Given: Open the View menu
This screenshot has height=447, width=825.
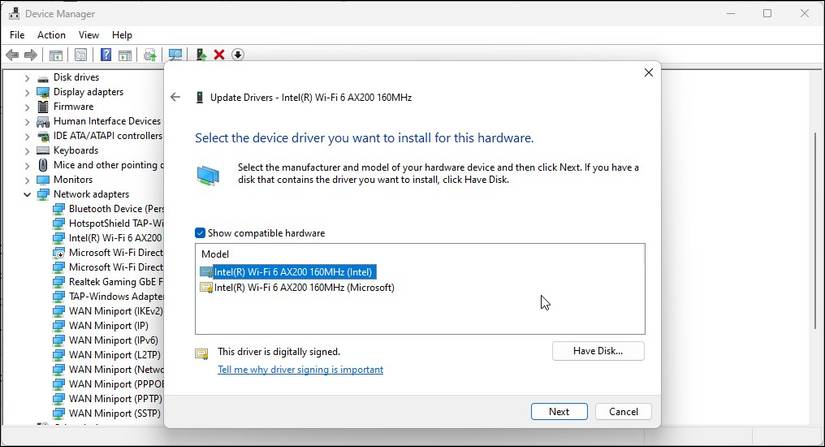Looking at the screenshot, I should click(x=89, y=35).
